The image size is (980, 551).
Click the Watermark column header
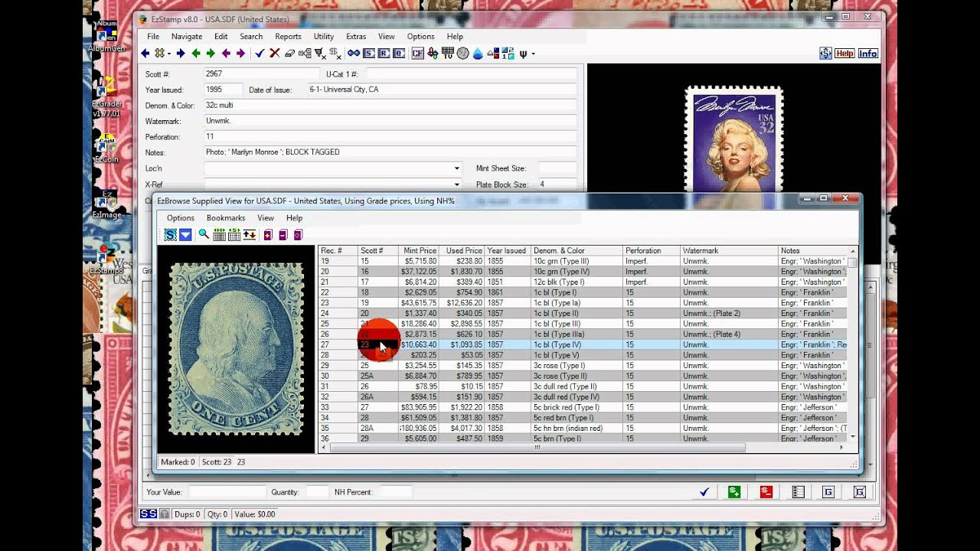(729, 251)
